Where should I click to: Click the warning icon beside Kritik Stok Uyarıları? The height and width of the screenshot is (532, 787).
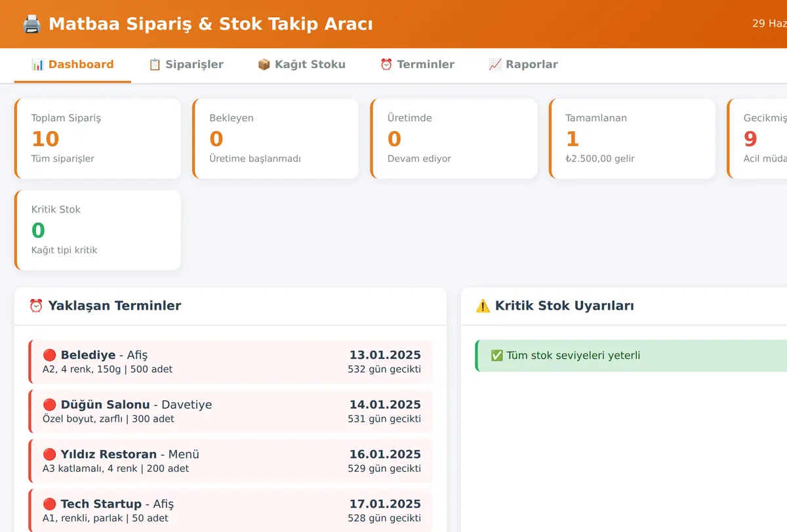click(483, 306)
